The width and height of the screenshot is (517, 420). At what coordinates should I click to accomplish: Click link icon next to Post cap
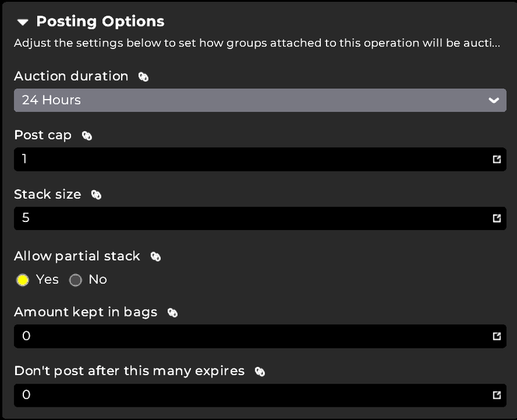click(87, 136)
